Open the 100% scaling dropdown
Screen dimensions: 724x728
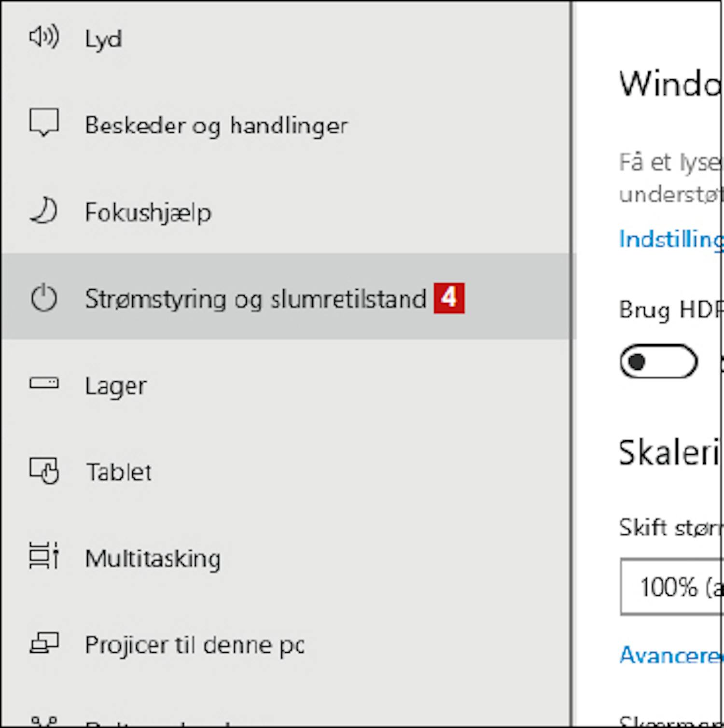click(672, 587)
